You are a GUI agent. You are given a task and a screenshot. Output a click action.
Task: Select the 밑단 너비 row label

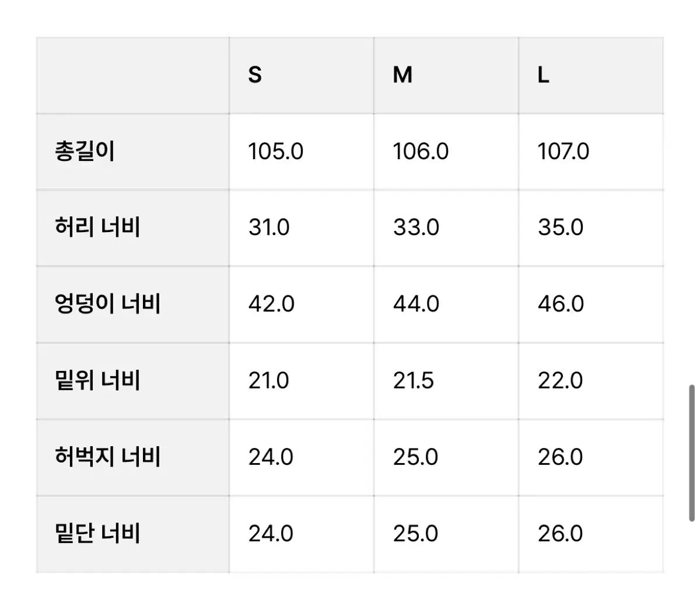(x=97, y=533)
